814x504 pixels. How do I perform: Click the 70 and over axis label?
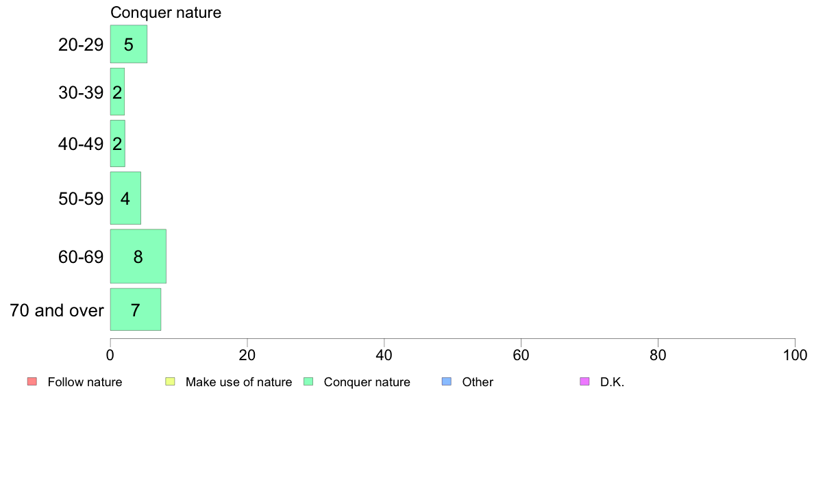pos(57,310)
